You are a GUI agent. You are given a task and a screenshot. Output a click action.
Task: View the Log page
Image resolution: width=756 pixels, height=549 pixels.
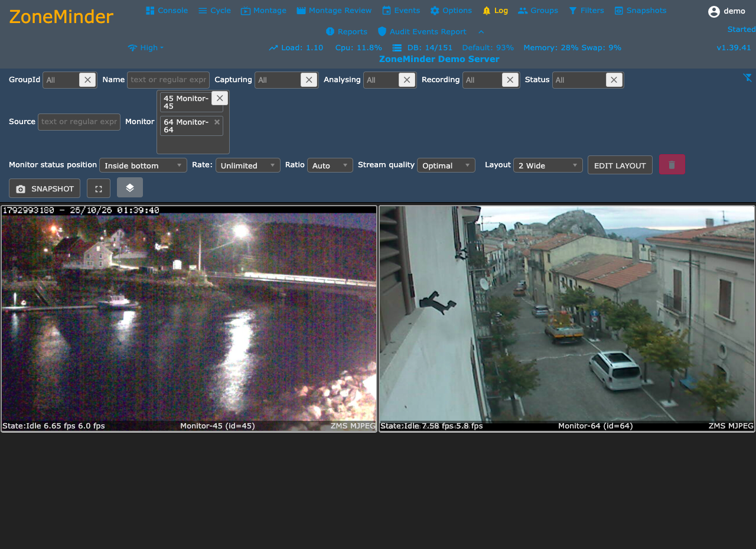coord(495,10)
